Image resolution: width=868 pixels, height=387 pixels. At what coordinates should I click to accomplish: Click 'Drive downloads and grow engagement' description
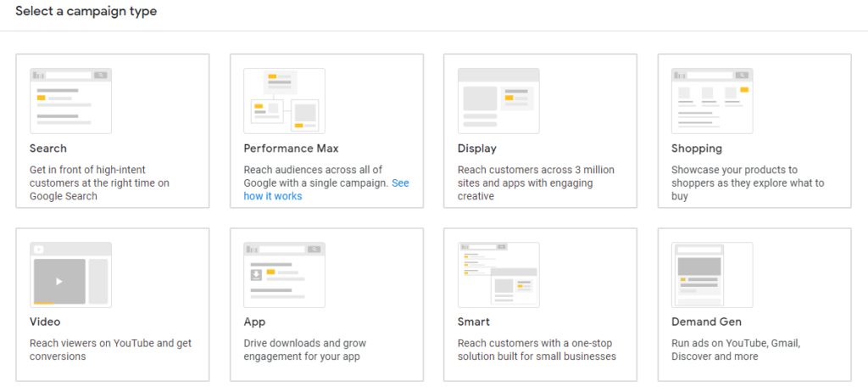305,350
